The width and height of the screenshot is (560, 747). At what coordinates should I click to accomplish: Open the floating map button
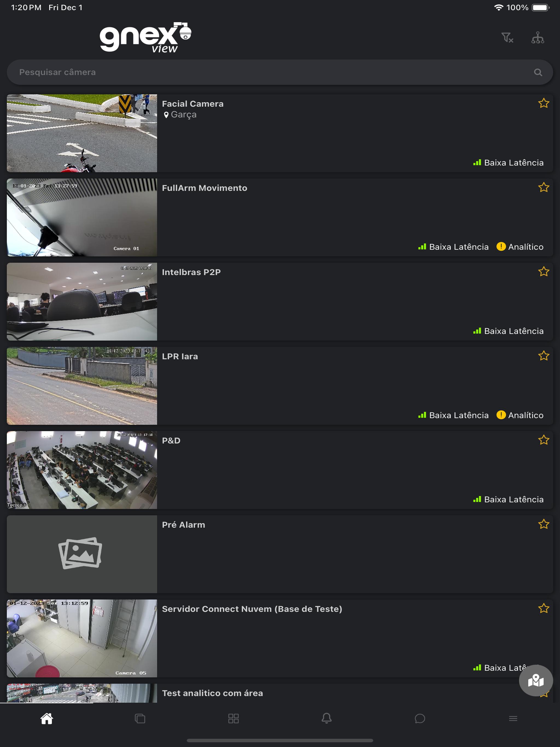[x=536, y=681]
